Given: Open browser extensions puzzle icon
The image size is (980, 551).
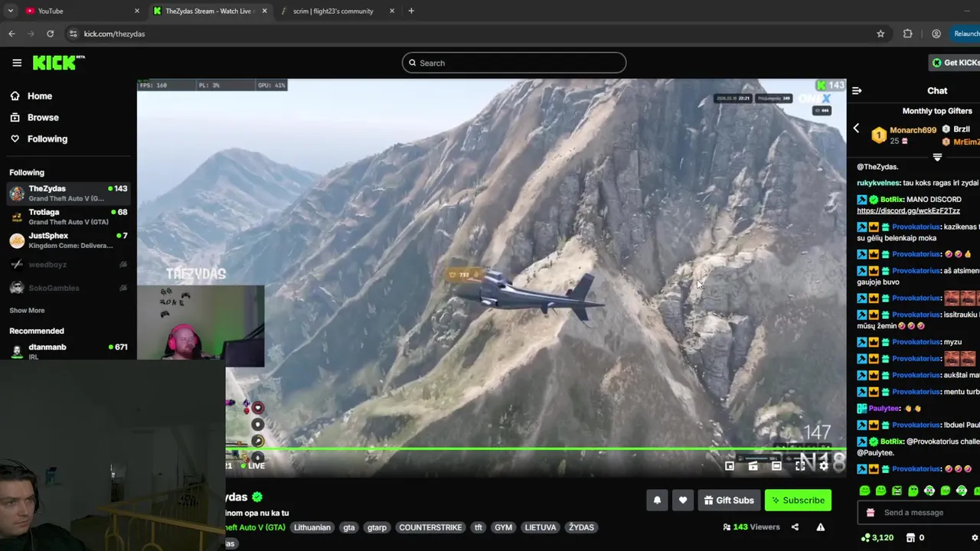Looking at the screenshot, I should [x=908, y=34].
